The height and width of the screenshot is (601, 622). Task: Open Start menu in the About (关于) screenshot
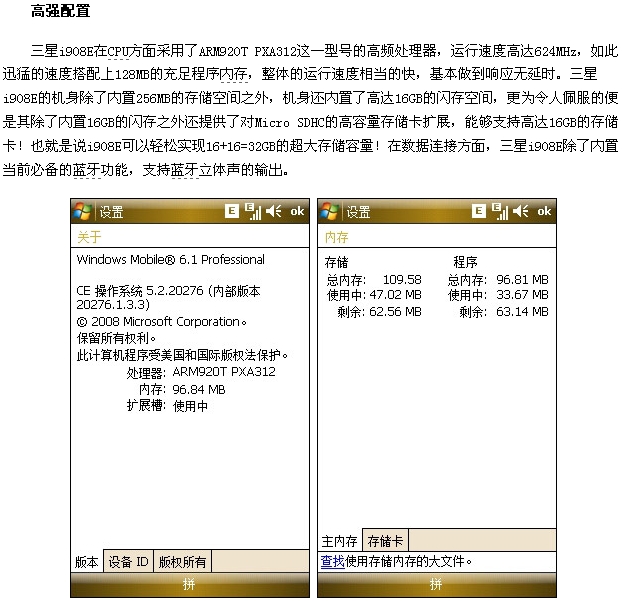83,211
